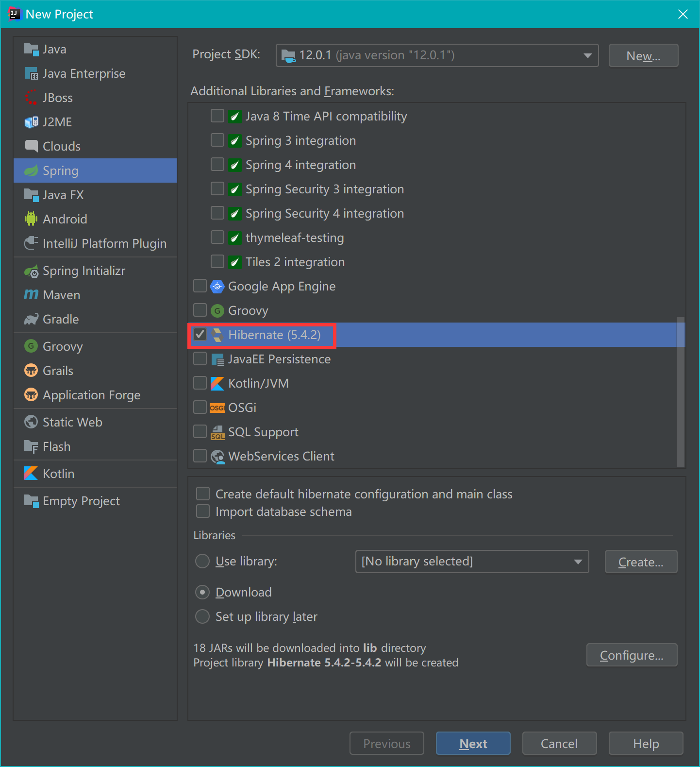Open the Project SDK dropdown

(437, 55)
